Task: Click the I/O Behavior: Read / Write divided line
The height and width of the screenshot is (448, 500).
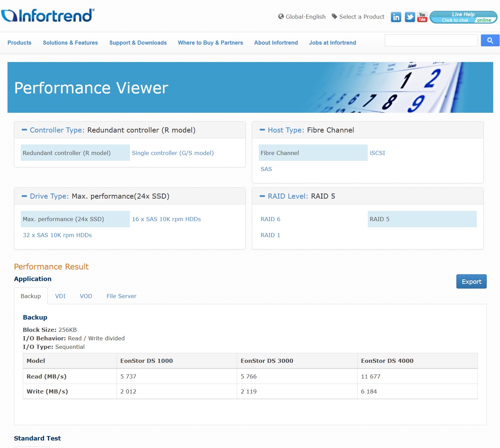Action: click(x=74, y=338)
